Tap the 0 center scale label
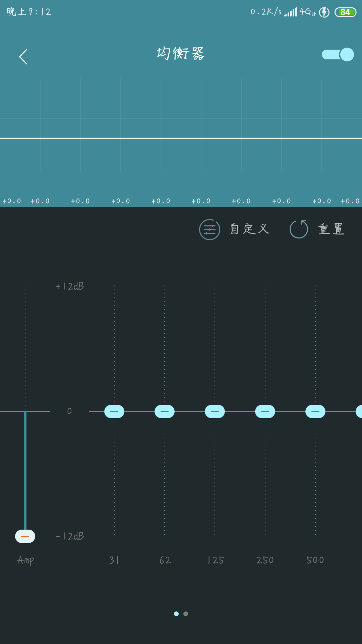This screenshot has width=362, height=644. click(69, 411)
